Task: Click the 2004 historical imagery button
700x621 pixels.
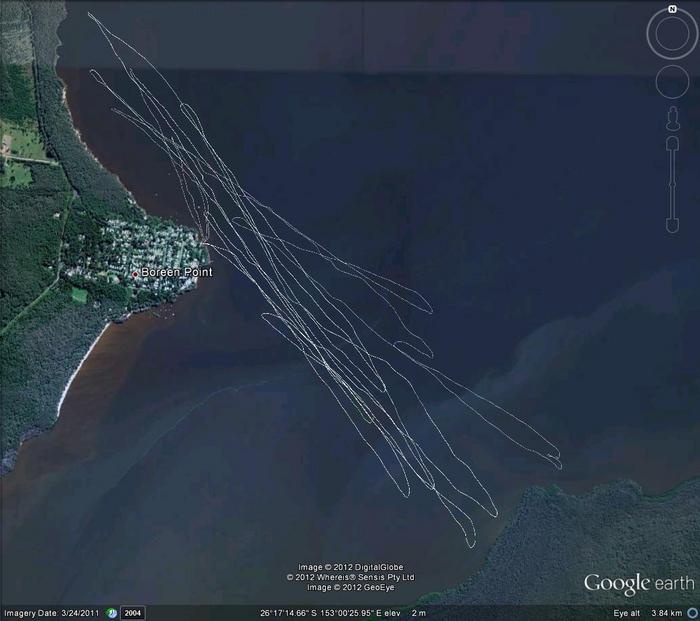Action: point(133,612)
